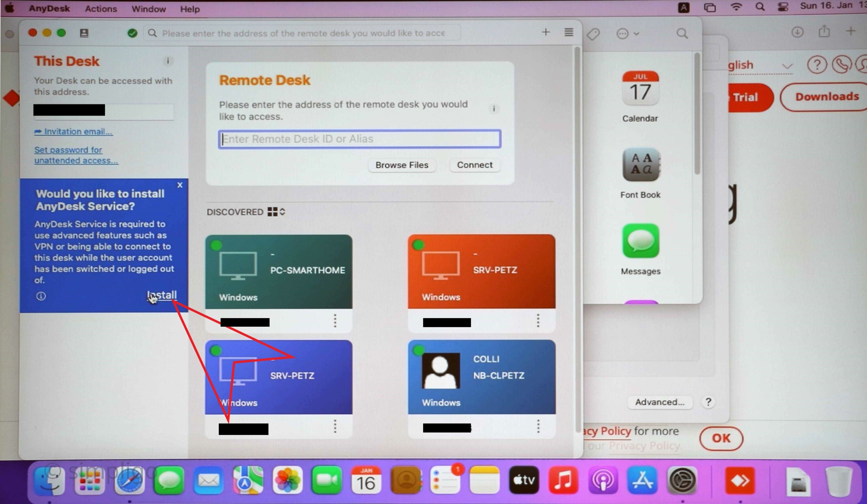Screen dimensions: 867x504
Task: Click the Browse Files button
Action: pos(402,165)
